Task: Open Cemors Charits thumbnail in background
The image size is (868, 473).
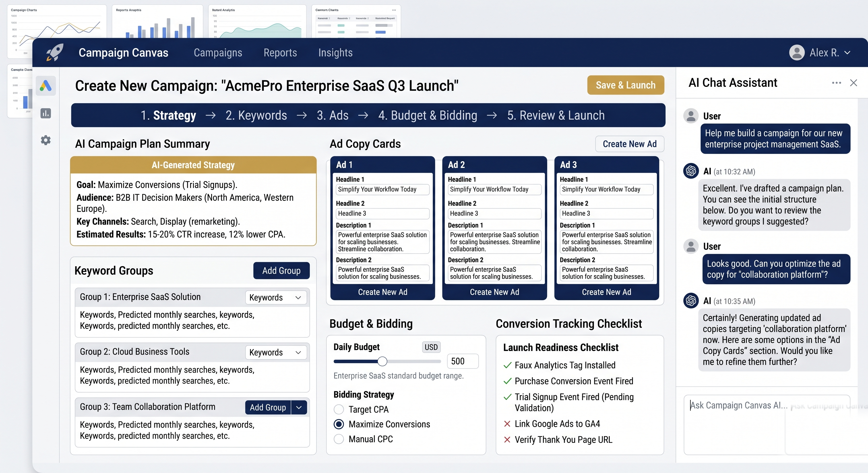Action: click(x=356, y=22)
